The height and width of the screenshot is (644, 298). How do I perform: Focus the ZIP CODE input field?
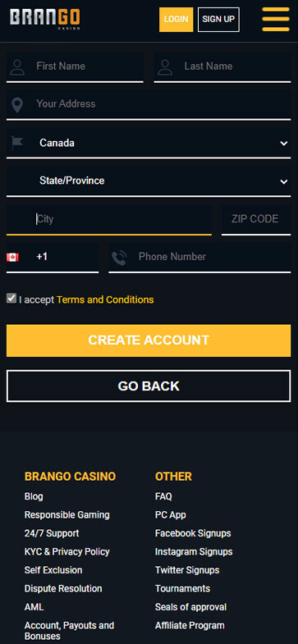pos(256,219)
